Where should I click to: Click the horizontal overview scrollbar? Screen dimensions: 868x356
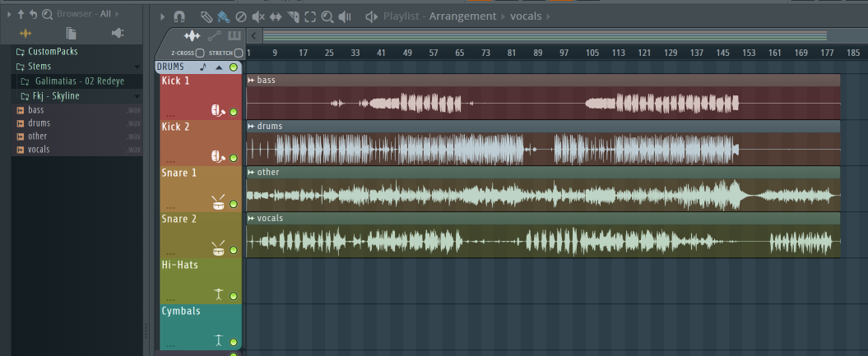coord(545,36)
